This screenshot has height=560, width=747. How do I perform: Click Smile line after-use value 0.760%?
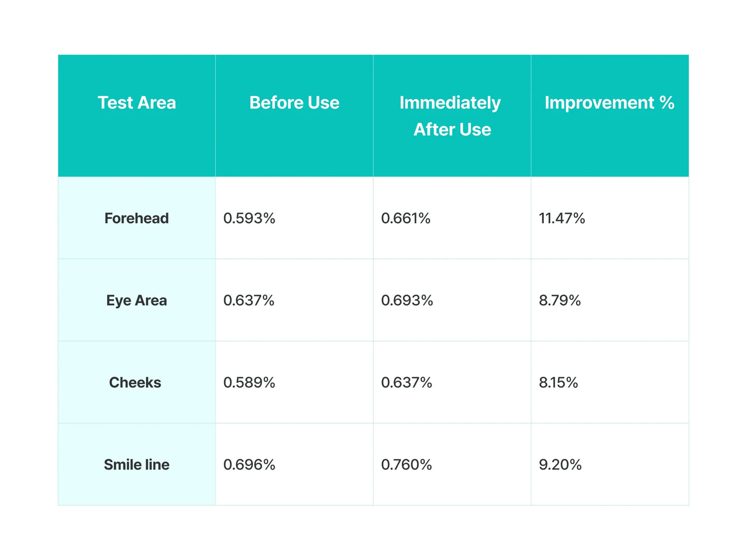[406, 465]
